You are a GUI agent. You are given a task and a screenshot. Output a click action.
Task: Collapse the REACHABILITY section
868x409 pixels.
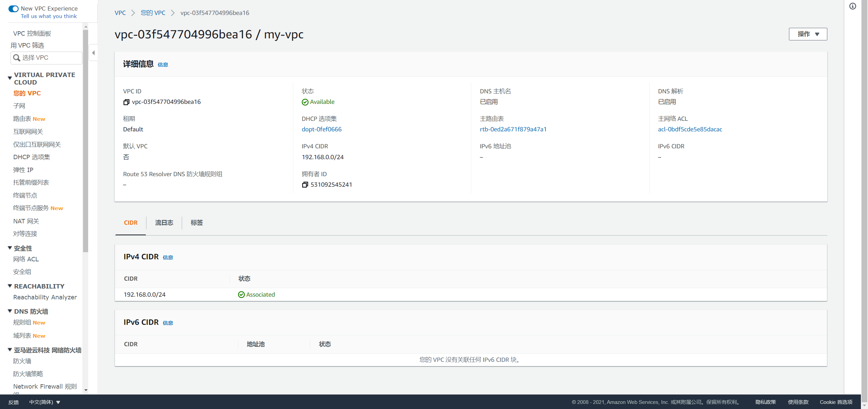10,286
